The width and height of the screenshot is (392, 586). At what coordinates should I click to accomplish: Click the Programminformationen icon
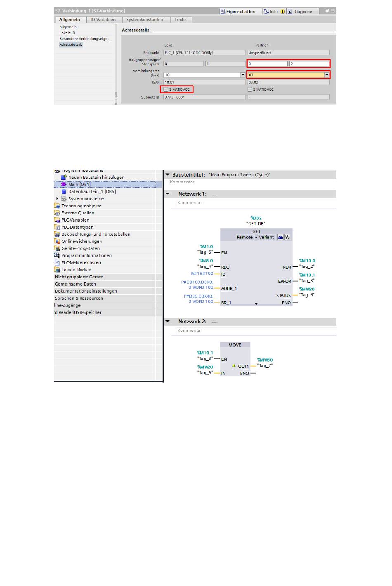tap(57, 255)
